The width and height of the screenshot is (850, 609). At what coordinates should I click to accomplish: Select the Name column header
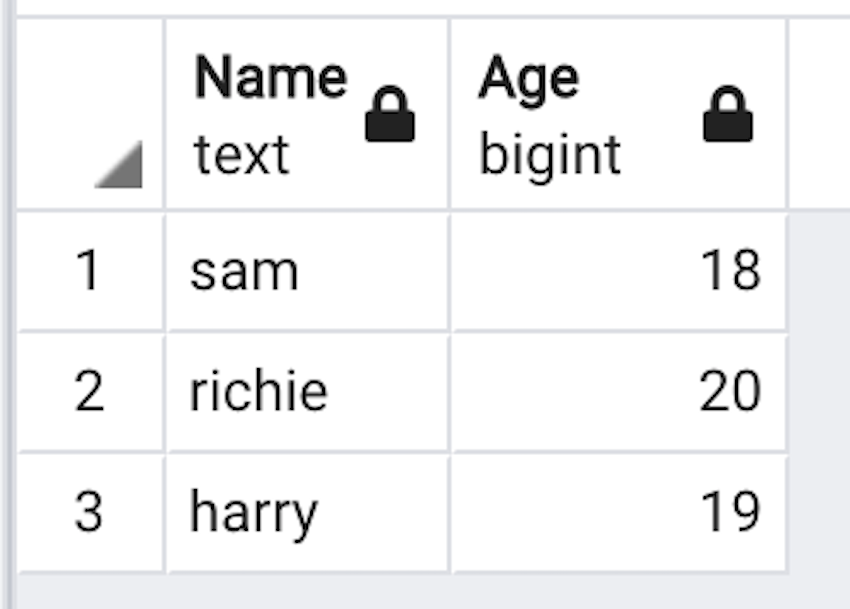270,78
